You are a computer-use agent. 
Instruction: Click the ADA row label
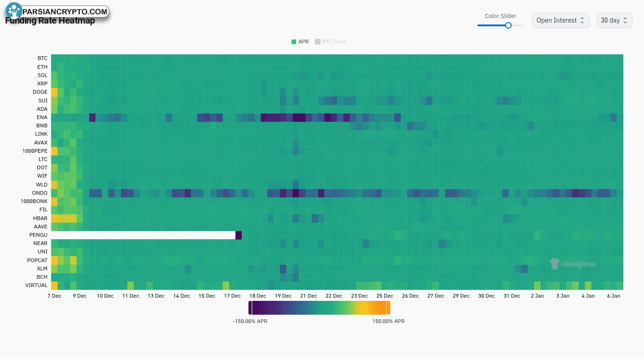pyautogui.click(x=42, y=109)
